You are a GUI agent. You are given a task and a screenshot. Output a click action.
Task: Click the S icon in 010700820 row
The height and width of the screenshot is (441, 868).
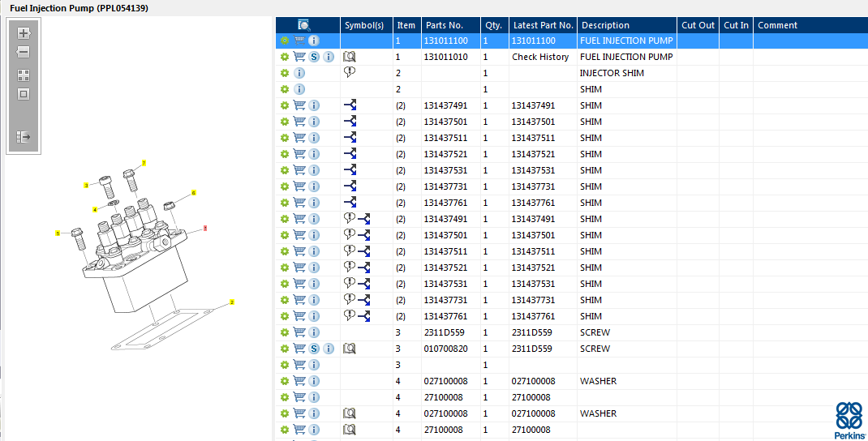[x=314, y=349]
